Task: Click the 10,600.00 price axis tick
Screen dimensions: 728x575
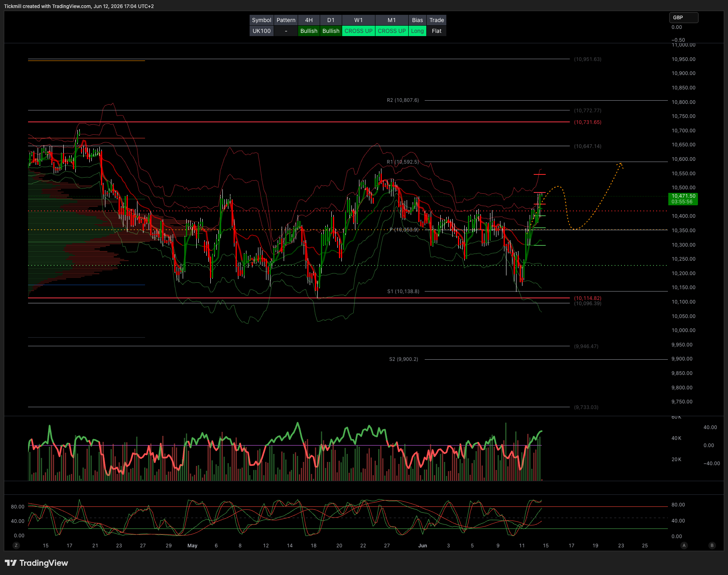Action: (x=684, y=159)
